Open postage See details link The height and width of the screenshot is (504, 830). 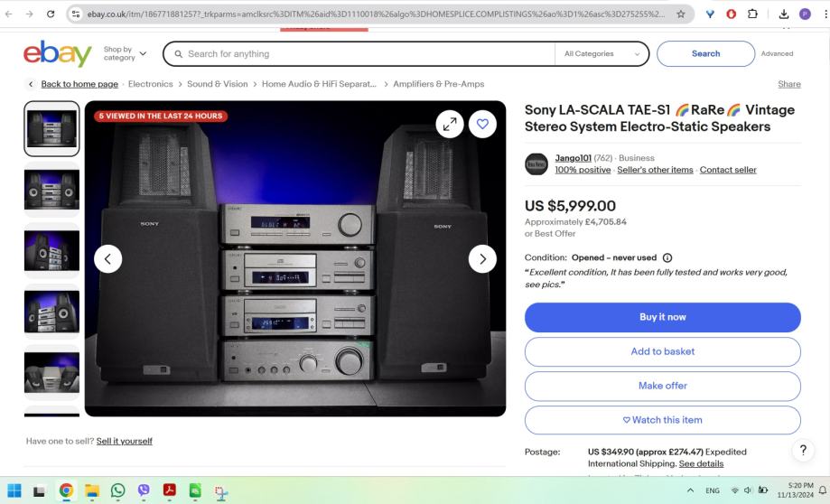[x=701, y=463]
